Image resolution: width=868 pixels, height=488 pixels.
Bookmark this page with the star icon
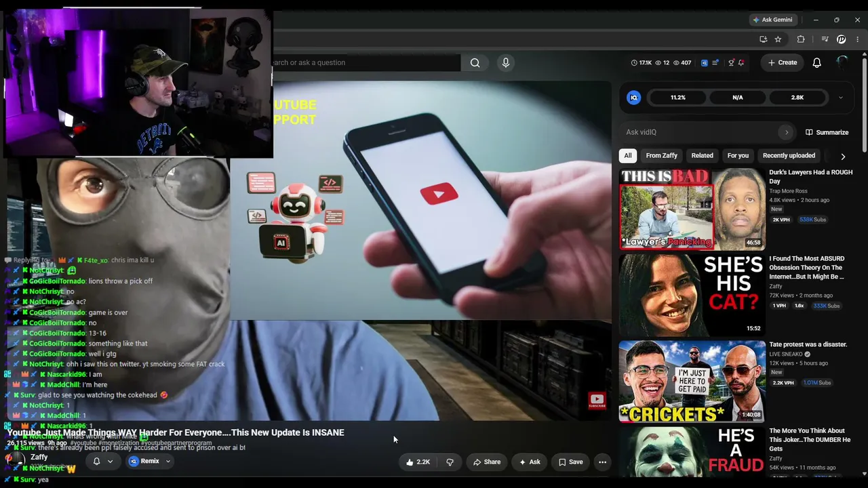778,39
